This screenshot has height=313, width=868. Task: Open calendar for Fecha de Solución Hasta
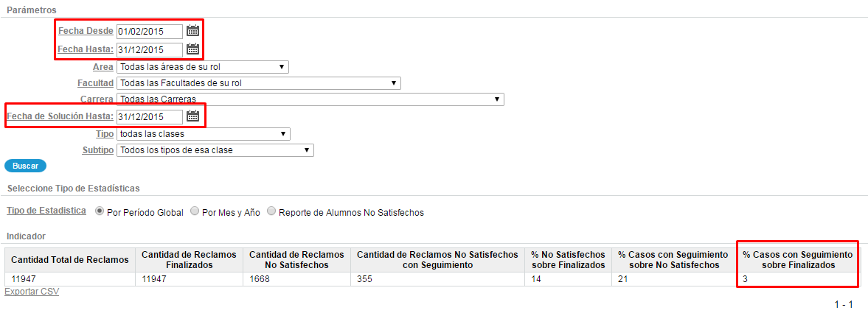pos(192,116)
